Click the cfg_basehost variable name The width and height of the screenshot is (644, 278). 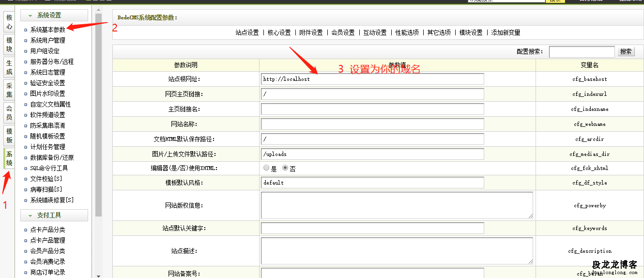[x=589, y=79]
